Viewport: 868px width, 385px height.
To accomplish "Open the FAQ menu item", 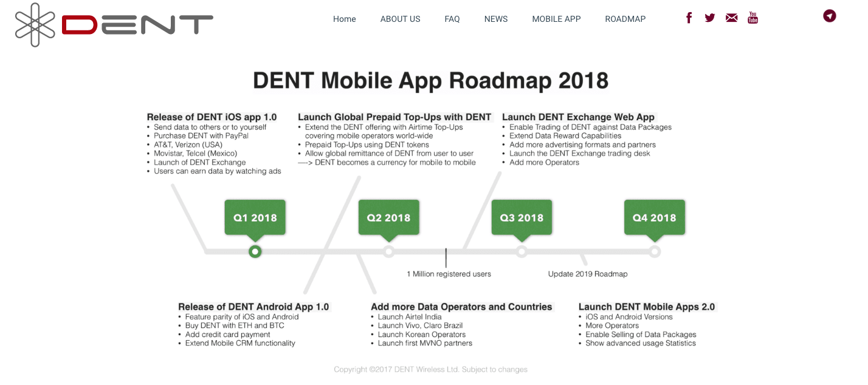I will coord(452,19).
